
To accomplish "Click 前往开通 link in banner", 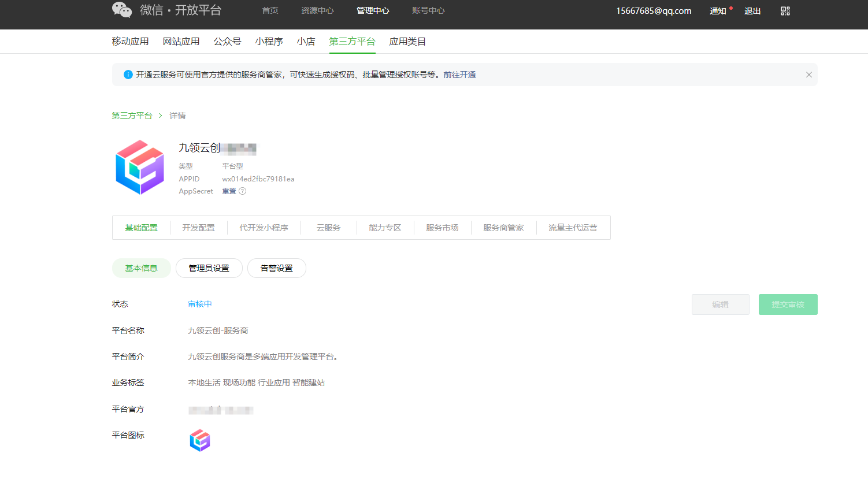I will coord(460,75).
